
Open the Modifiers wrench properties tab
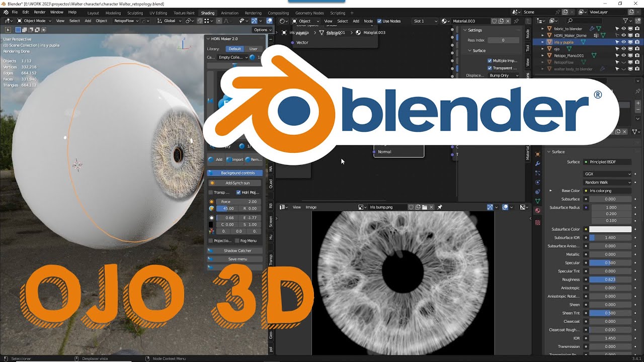(537, 163)
